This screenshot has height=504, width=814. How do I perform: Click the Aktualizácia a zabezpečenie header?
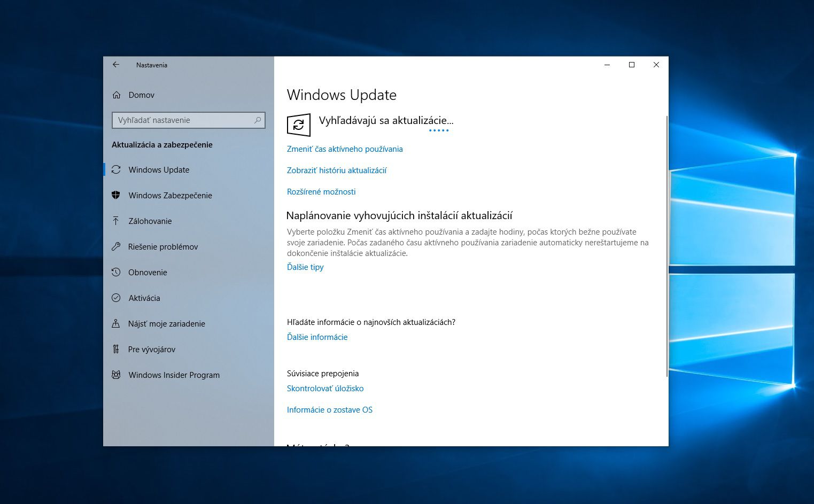coord(162,145)
